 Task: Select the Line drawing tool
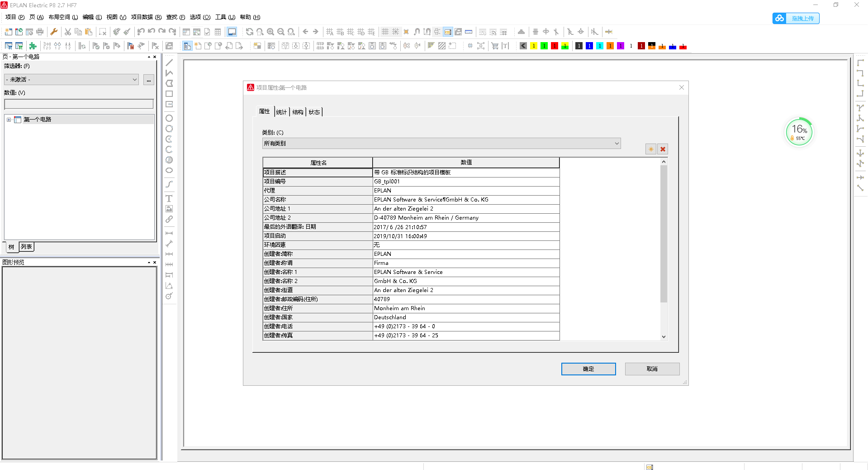169,62
